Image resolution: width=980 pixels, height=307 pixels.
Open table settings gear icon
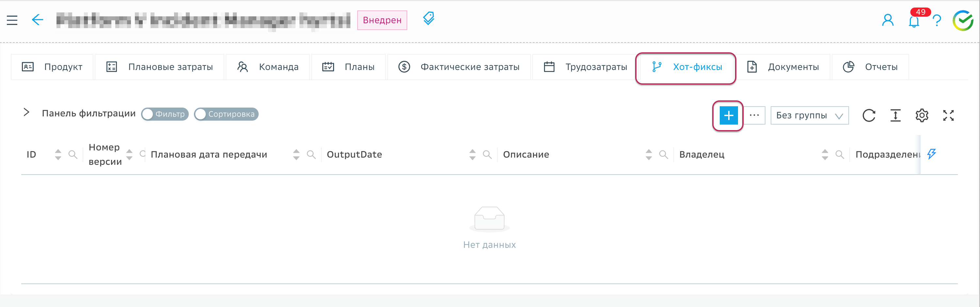coord(922,115)
